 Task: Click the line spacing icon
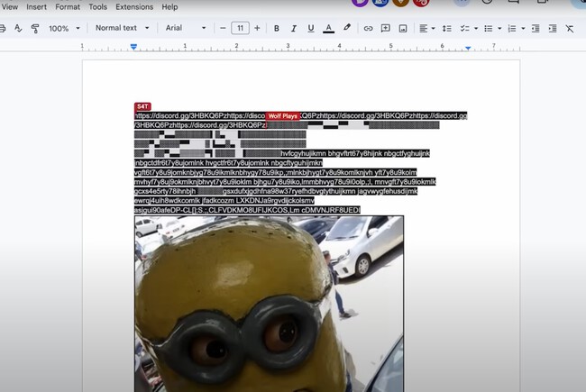(446, 28)
